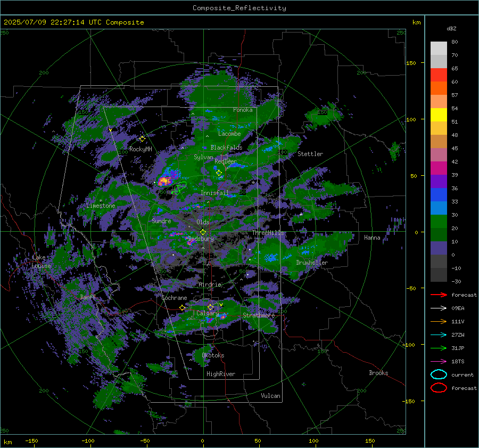Click the dBZ legend heading
The height and width of the screenshot is (448, 479).
coord(451,28)
